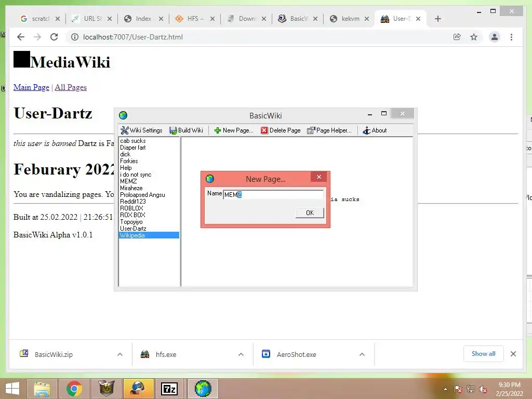Open 7-Zip from taskbar

[169, 389]
